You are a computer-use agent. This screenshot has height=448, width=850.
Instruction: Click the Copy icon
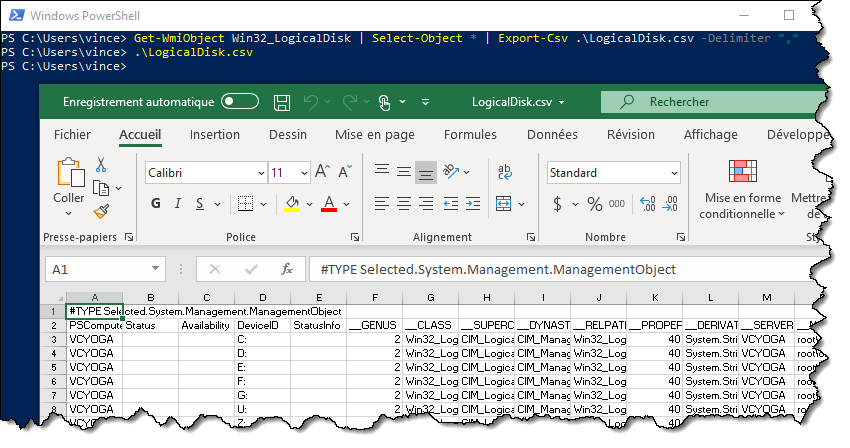[x=101, y=188]
